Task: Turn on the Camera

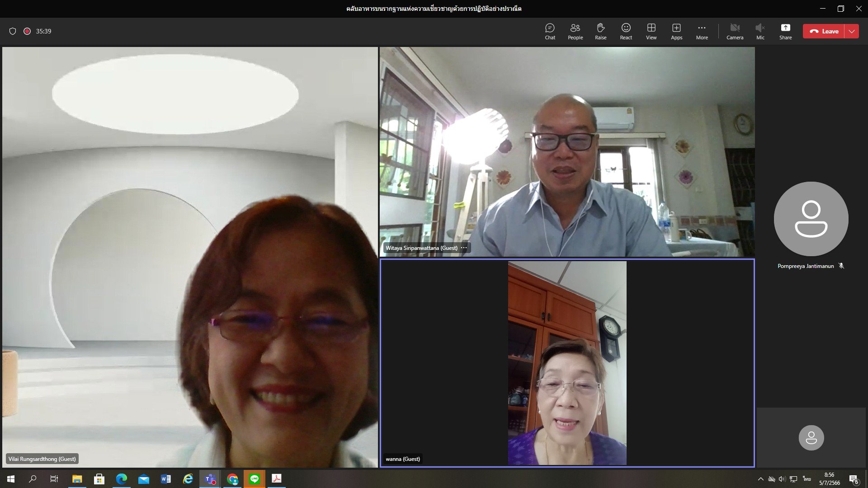Action: click(x=735, y=31)
